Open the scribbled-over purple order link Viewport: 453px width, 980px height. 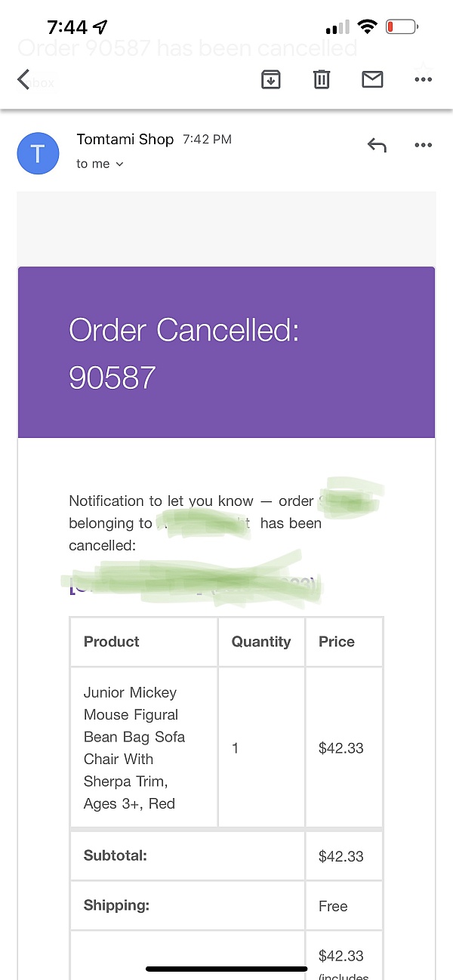[x=193, y=583]
